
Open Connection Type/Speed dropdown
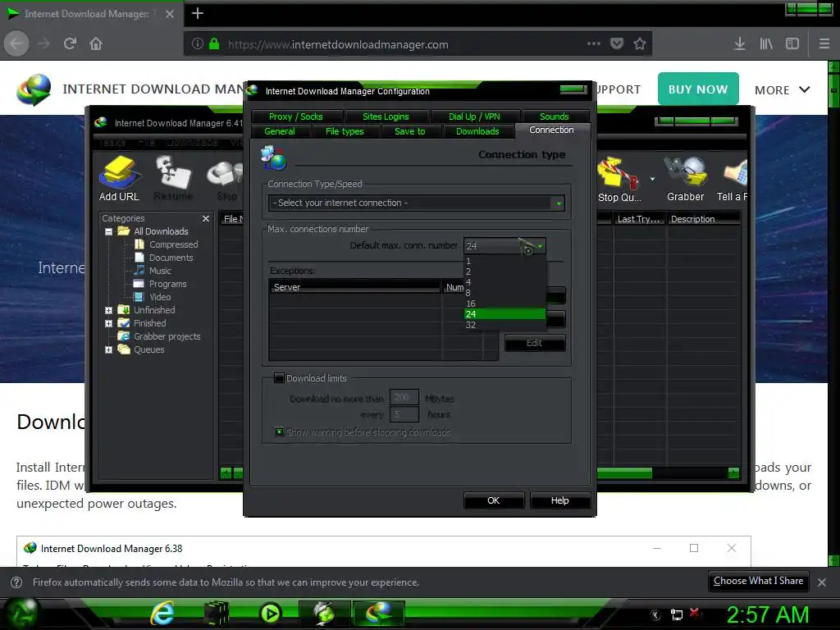point(416,203)
